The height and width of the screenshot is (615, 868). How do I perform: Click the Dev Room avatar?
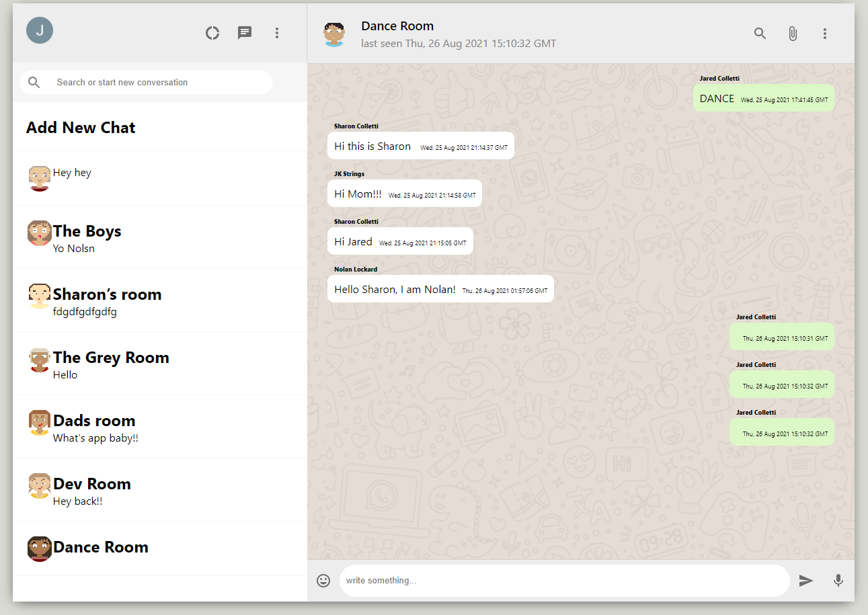[40, 485]
